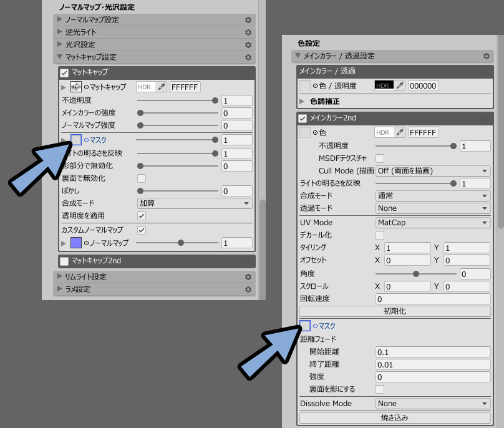Click the マットキャップ texture thumbnail icon
Image resolution: width=504 pixels, height=428 pixels.
[x=76, y=87]
